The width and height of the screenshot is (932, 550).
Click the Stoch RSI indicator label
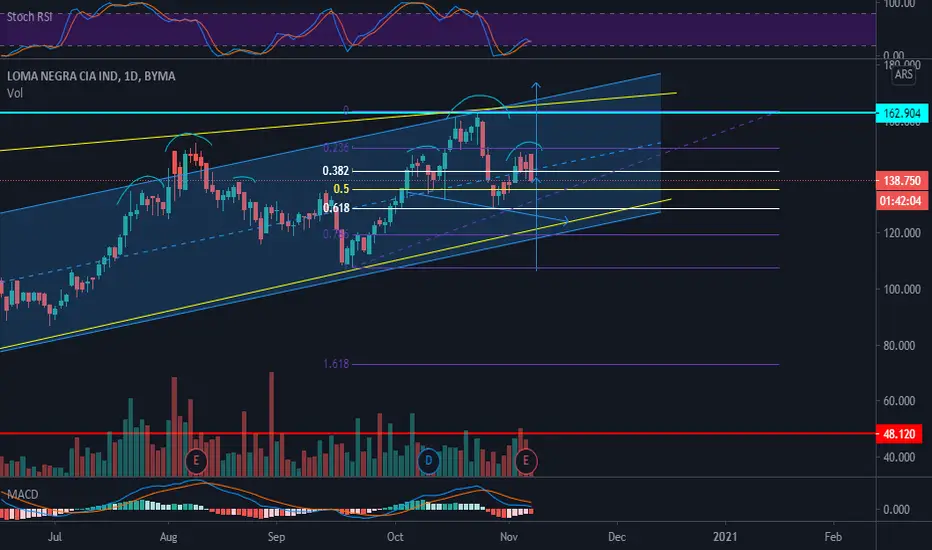coord(29,17)
